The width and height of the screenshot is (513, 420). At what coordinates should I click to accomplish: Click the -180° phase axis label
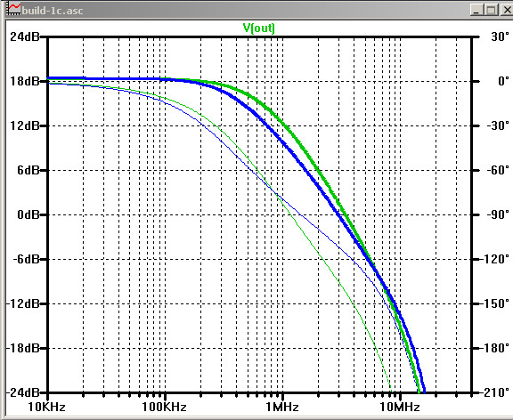click(495, 348)
